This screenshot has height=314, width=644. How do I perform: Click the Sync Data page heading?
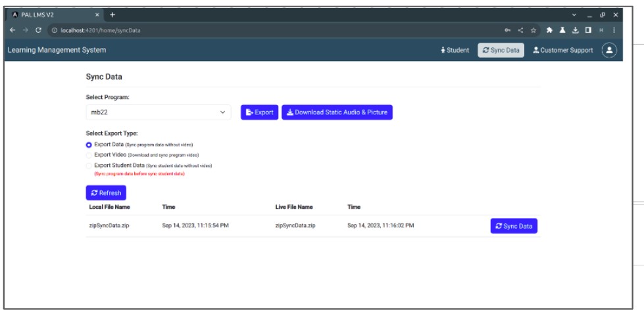click(104, 77)
